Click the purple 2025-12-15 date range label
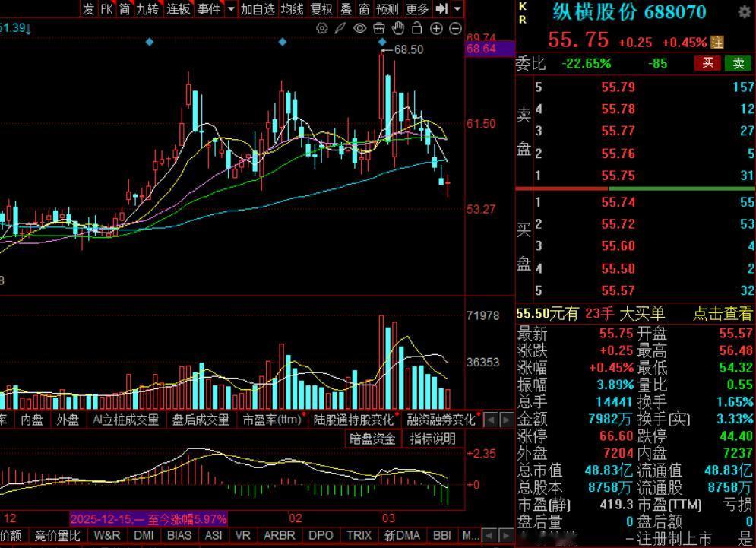The width and height of the screenshot is (756, 548). [x=148, y=519]
